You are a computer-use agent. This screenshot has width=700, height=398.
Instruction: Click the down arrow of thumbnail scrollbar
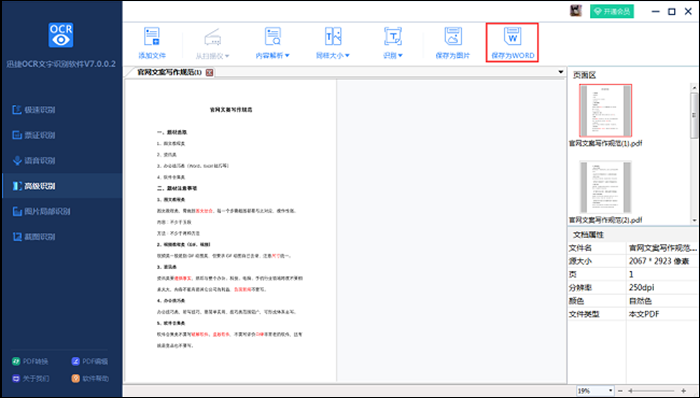(694, 220)
